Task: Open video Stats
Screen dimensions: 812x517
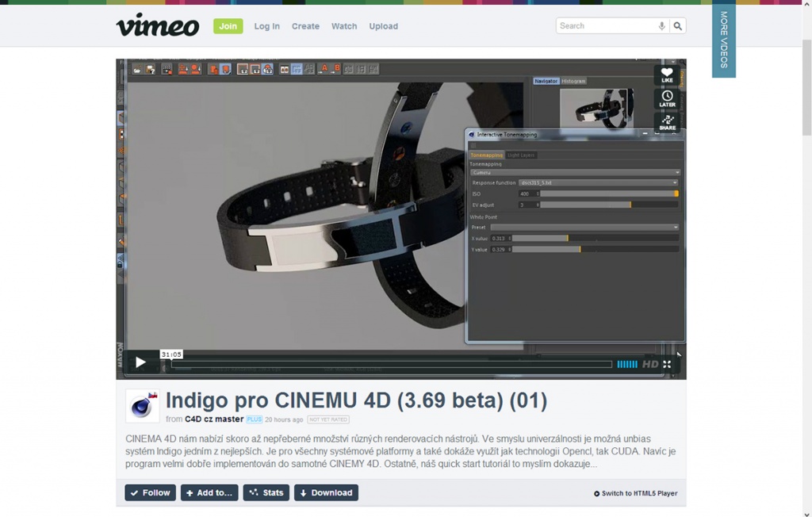Action: (x=266, y=492)
